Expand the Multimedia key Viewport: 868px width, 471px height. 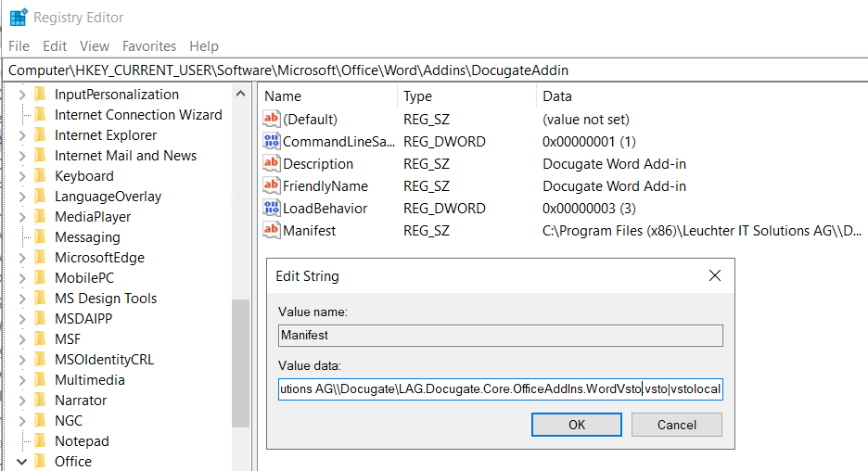pos(22,380)
